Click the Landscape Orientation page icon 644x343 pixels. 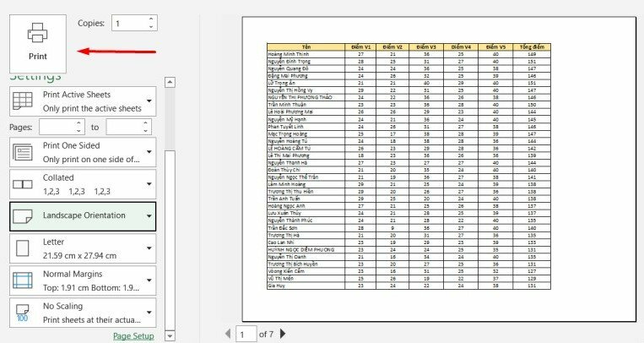click(x=23, y=216)
